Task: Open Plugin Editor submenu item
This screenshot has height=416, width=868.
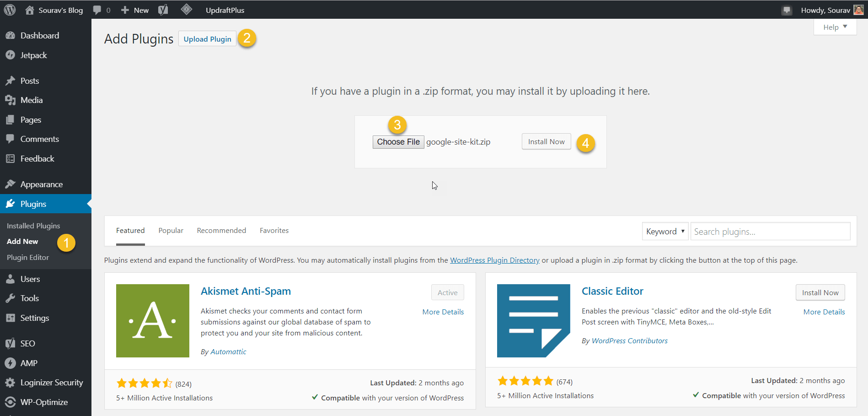Action: tap(28, 258)
